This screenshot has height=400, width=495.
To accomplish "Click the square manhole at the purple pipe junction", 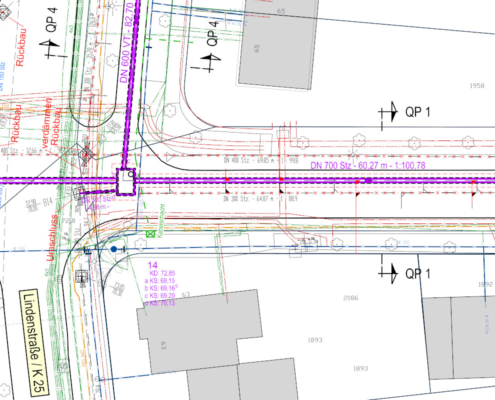I will 126,182.
